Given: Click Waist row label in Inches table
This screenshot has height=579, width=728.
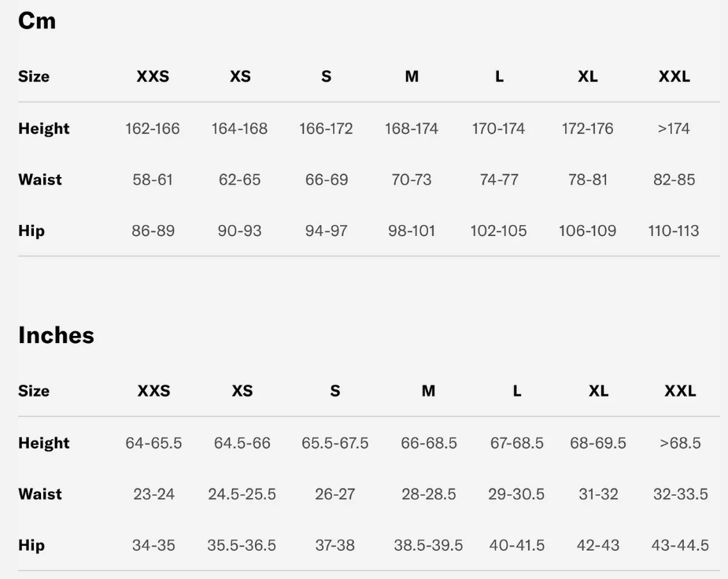Looking at the screenshot, I should [x=40, y=494].
